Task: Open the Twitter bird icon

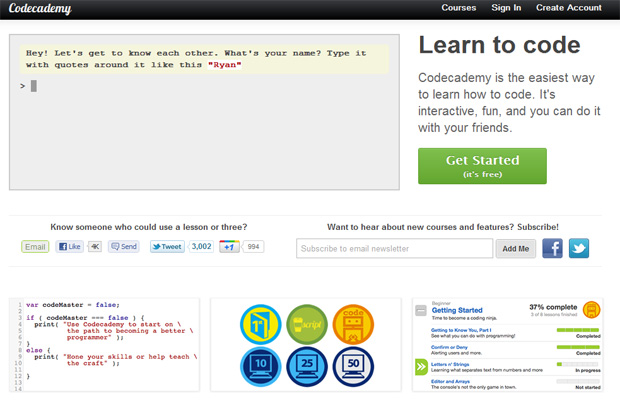Action: coord(579,248)
